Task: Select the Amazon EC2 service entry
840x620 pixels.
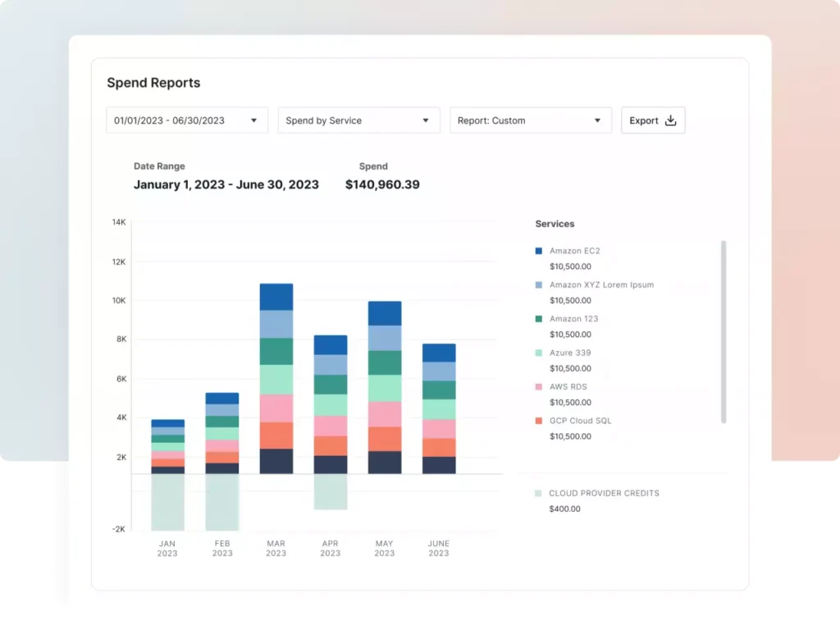Action: (x=574, y=252)
